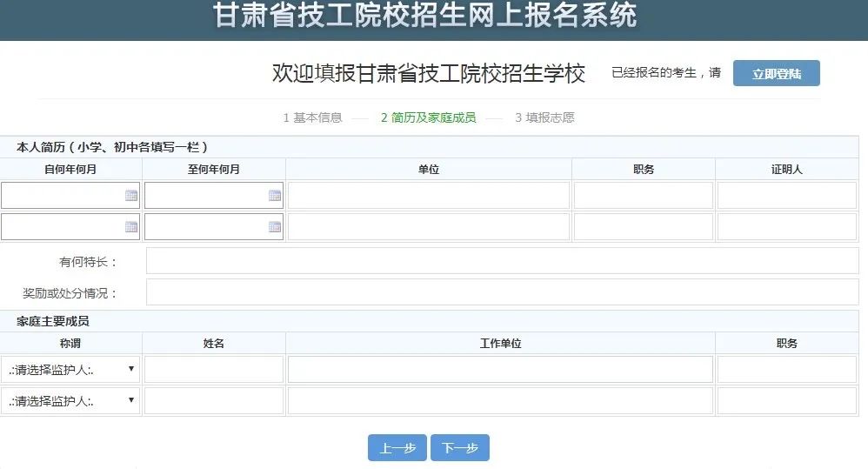The image size is (868, 469).
Task: Click heading 欢迎填报甘肃省技工院校招生学校
Action: (x=429, y=73)
